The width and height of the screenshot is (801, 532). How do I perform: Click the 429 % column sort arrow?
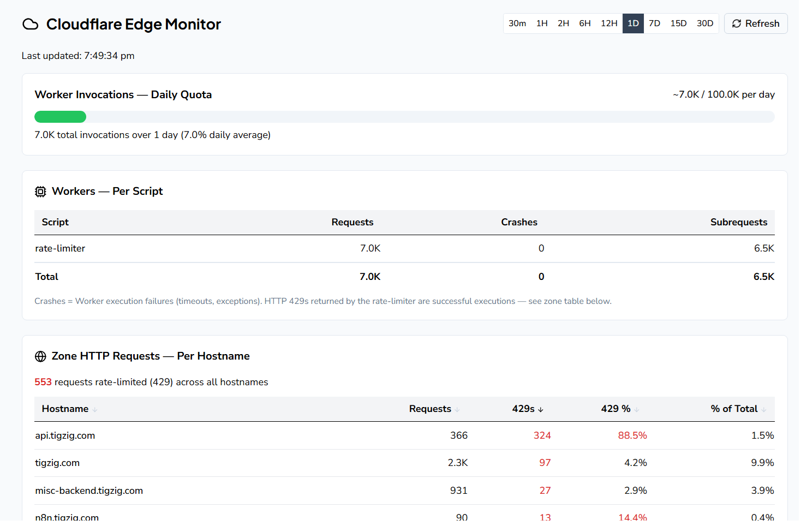click(x=637, y=410)
